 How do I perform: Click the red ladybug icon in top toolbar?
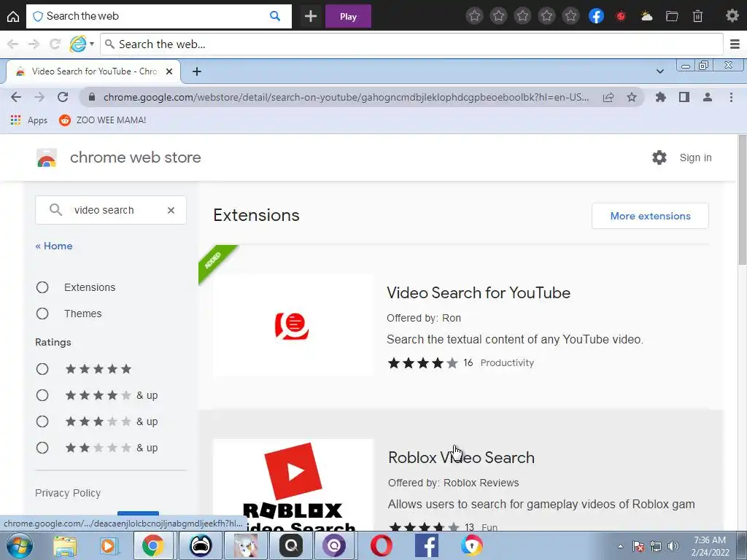tap(620, 16)
